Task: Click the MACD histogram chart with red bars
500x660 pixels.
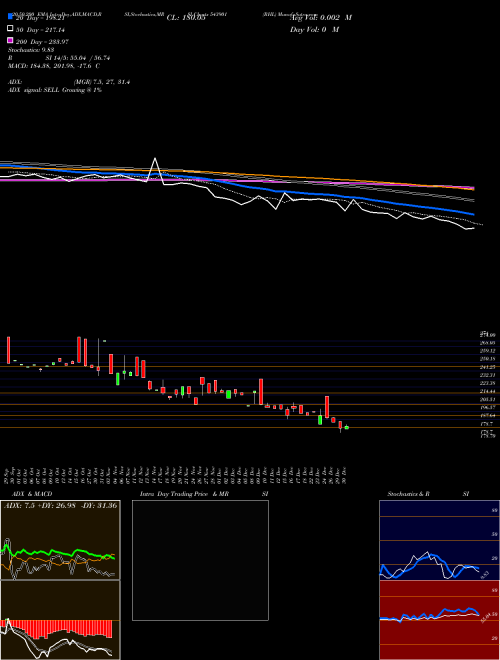Action: coord(60,620)
